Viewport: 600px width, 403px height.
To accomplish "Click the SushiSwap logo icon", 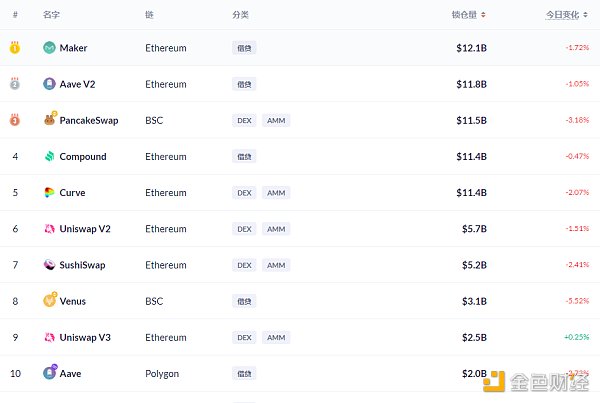I will (50, 265).
